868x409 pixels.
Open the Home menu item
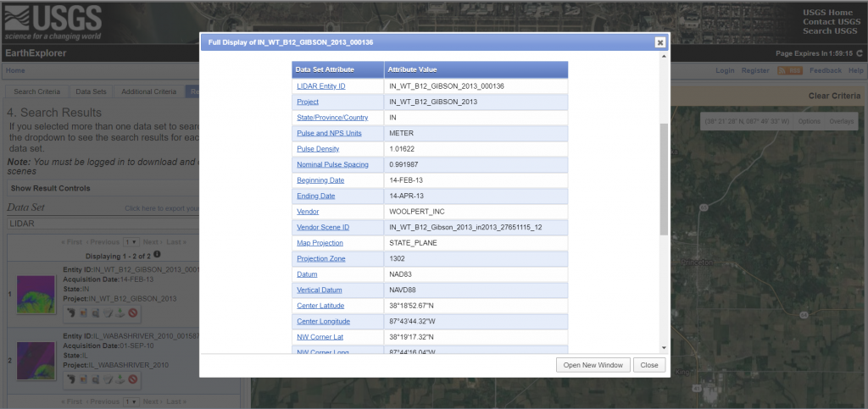coord(15,71)
